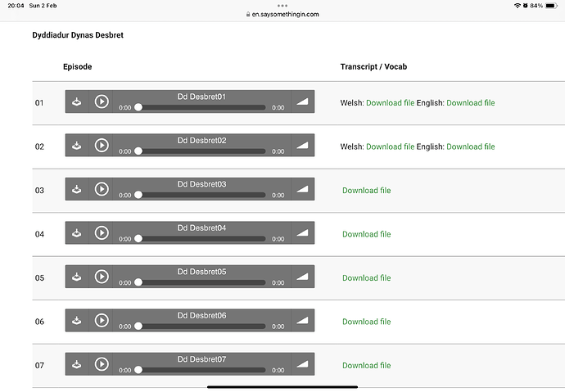
Task: Click the progress slider of Dd Desbret03
Action: point(200,195)
